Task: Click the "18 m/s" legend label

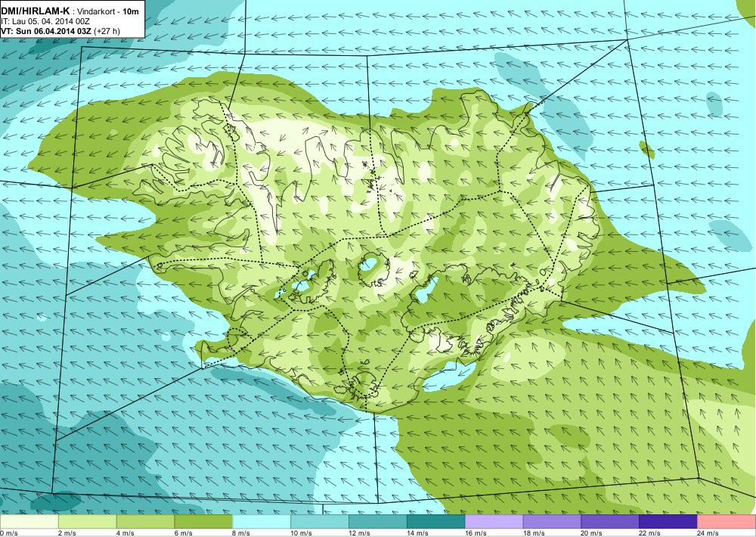Action: (534, 533)
